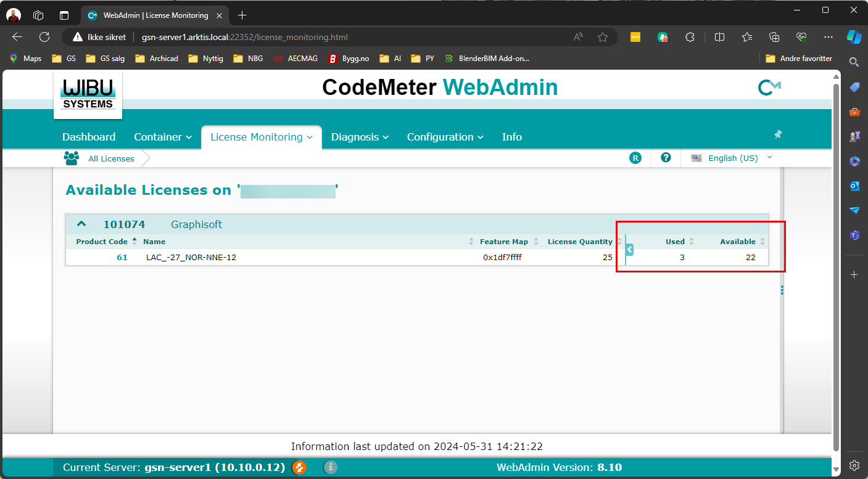Click product code 61 link
This screenshot has height=479, width=868.
coord(122,257)
